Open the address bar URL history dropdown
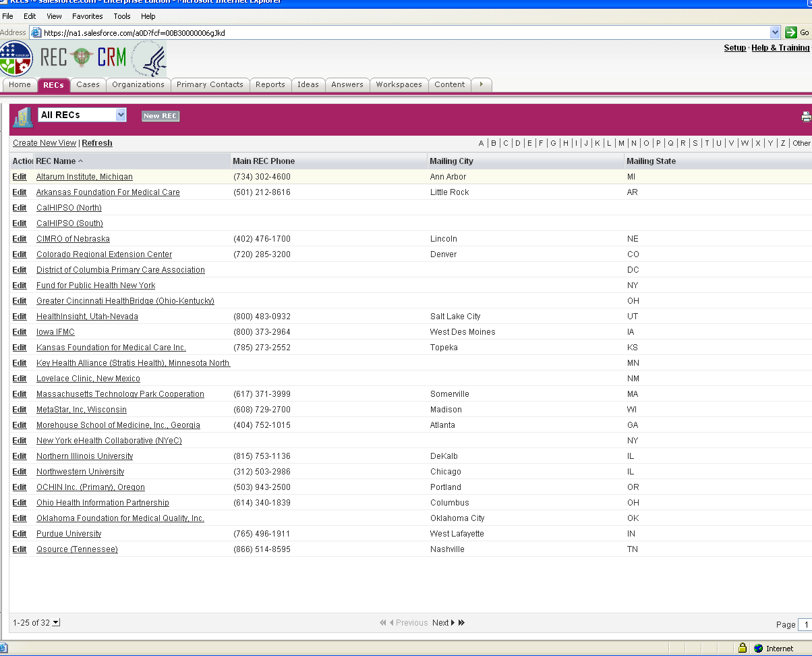The width and height of the screenshot is (812, 656). [x=775, y=32]
